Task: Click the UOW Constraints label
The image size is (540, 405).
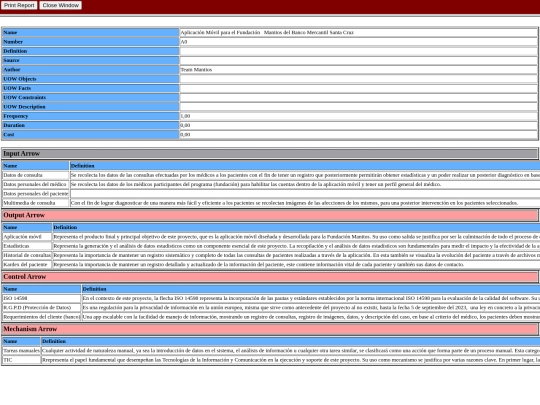Action: coord(91,97)
